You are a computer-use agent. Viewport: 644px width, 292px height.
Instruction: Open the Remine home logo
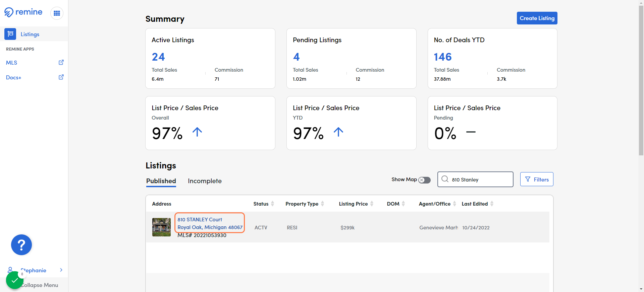pos(23,12)
